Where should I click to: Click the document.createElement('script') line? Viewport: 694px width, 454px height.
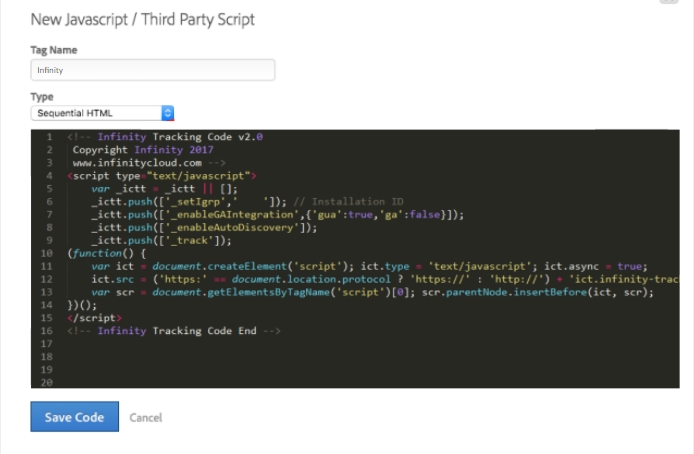(x=369, y=266)
